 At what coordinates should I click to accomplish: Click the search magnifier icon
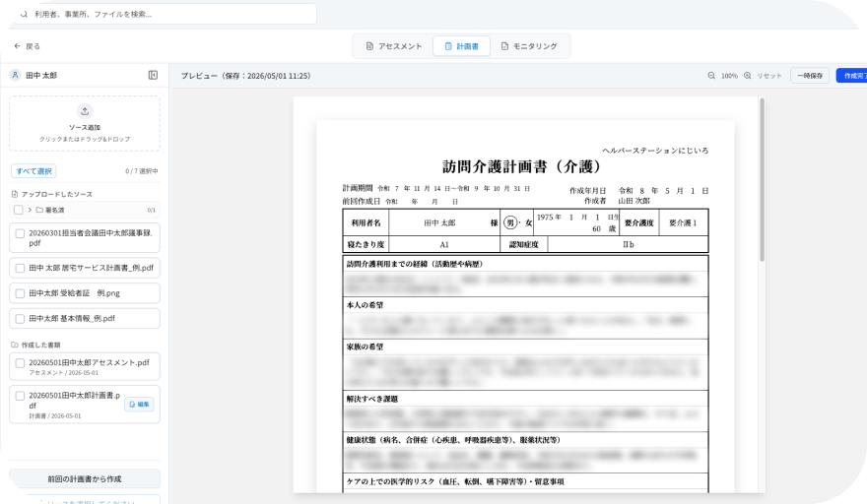pos(24,15)
